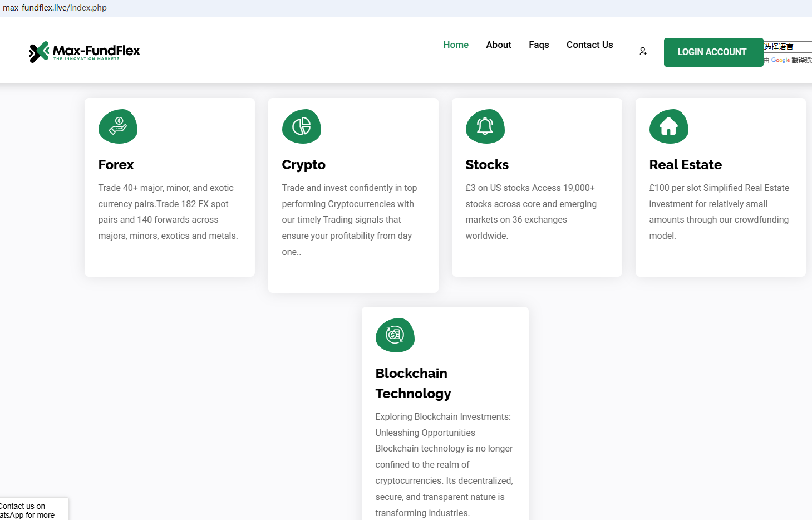812x520 pixels.
Task: Click the Stocks bell icon
Action: (485, 126)
